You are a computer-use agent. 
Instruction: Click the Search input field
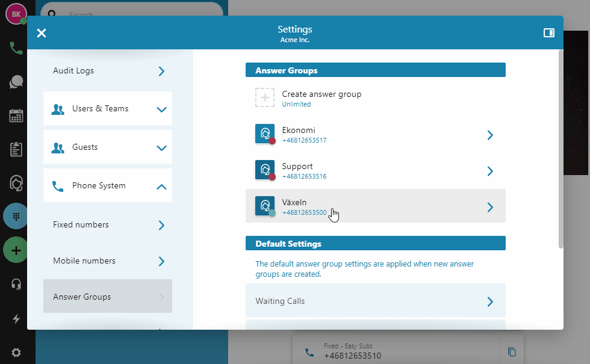pos(132,13)
